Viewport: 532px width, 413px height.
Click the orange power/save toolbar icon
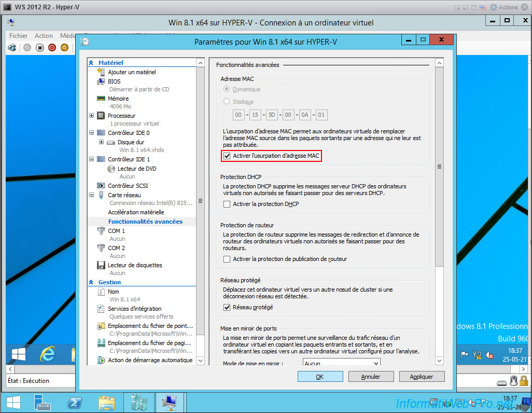click(64, 48)
